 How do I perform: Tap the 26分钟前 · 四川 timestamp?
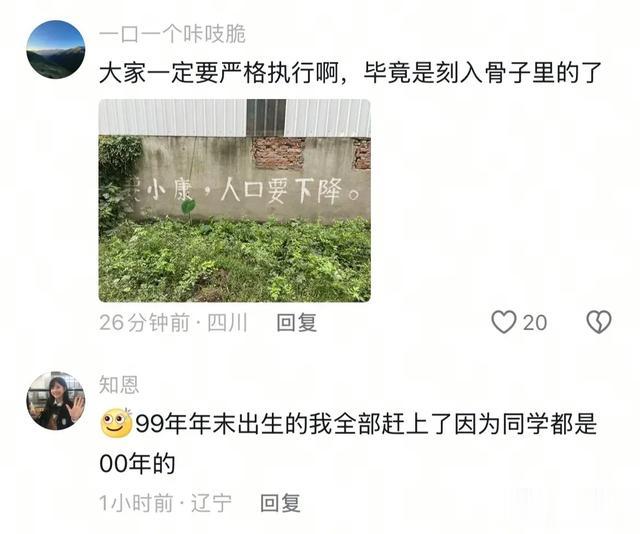point(173,323)
